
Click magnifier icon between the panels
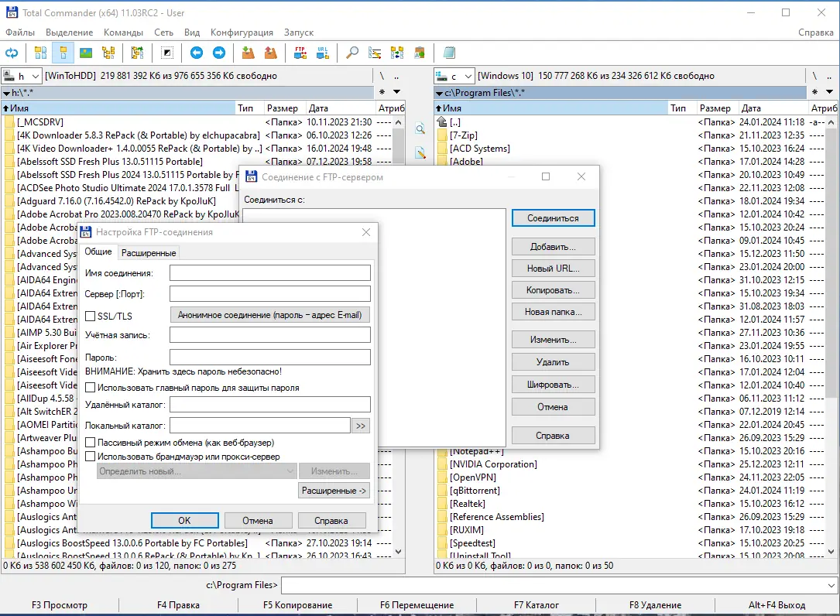click(420, 128)
